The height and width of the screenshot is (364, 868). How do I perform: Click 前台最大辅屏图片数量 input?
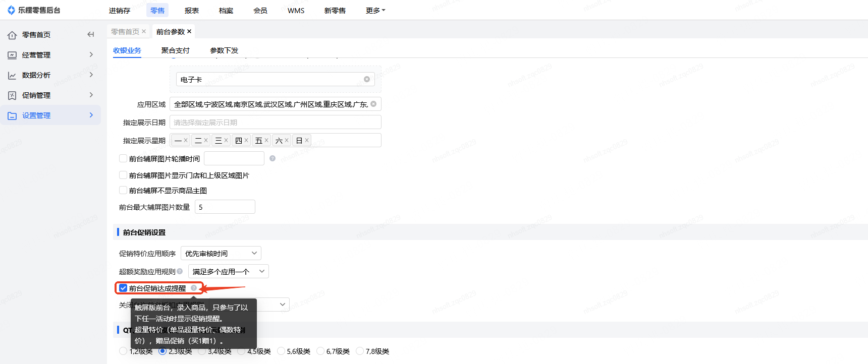(x=225, y=207)
